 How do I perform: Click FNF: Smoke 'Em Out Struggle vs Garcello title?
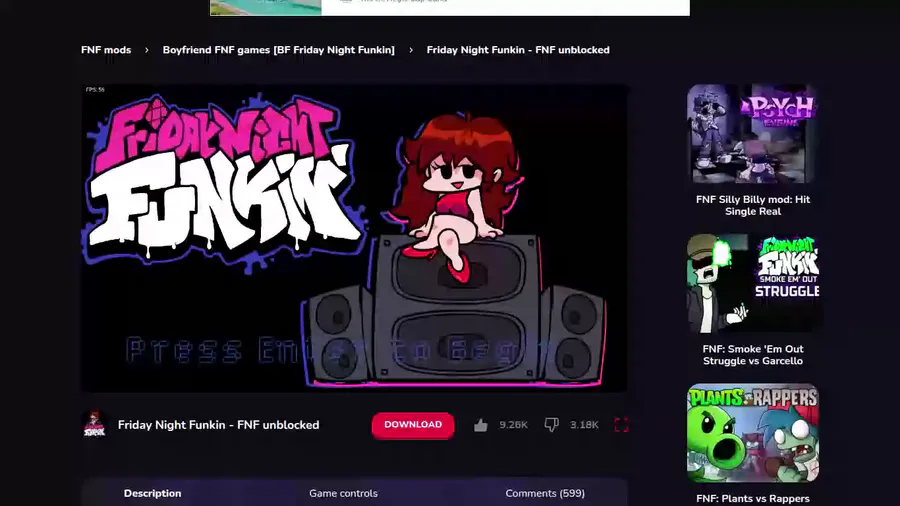click(x=752, y=355)
